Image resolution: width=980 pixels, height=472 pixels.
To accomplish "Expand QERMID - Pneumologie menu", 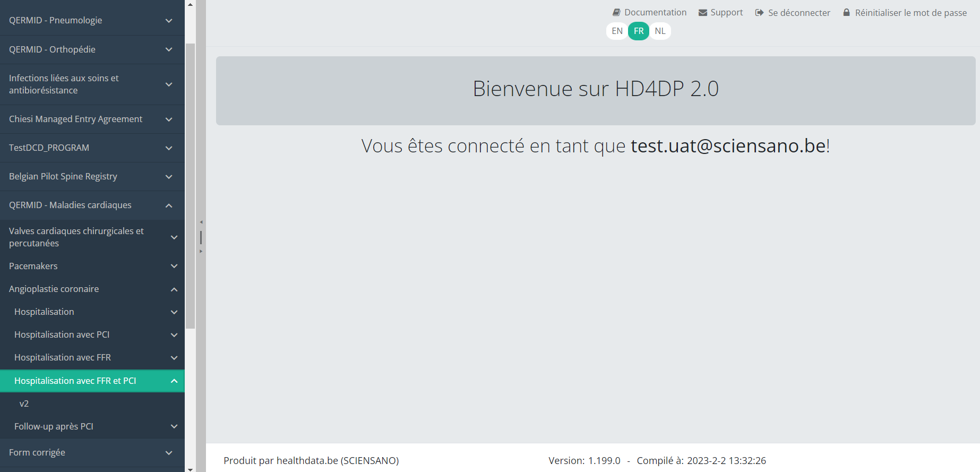I will [x=92, y=20].
